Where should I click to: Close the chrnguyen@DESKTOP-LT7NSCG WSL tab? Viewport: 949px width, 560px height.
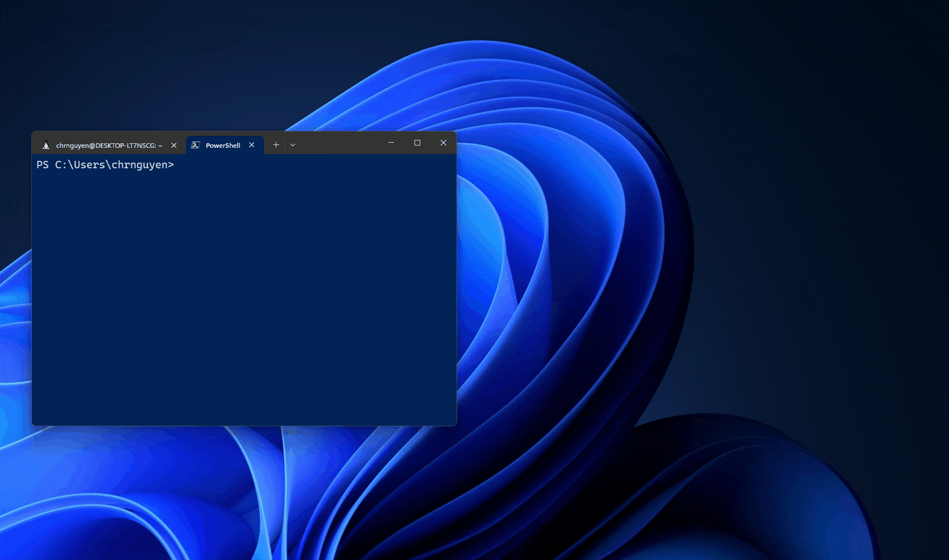173,145
